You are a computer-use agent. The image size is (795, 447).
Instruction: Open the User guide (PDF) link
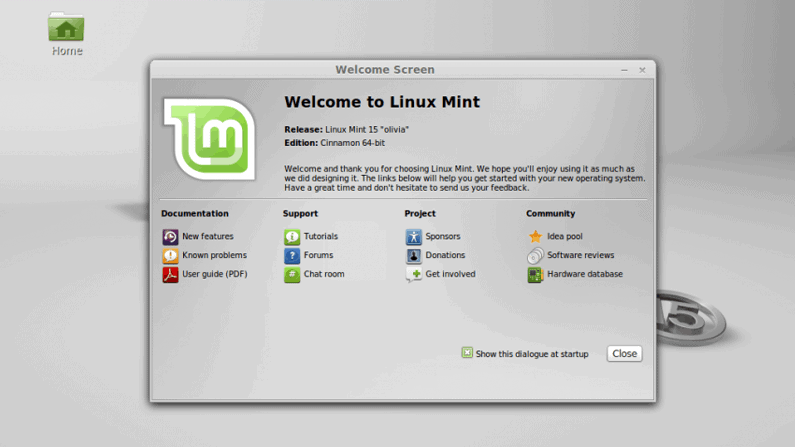point(215,274)
